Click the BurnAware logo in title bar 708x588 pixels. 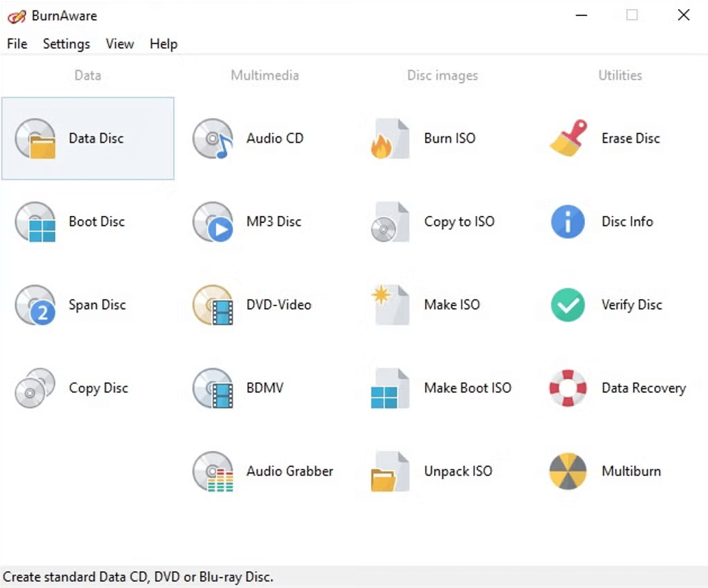(17, 17)
